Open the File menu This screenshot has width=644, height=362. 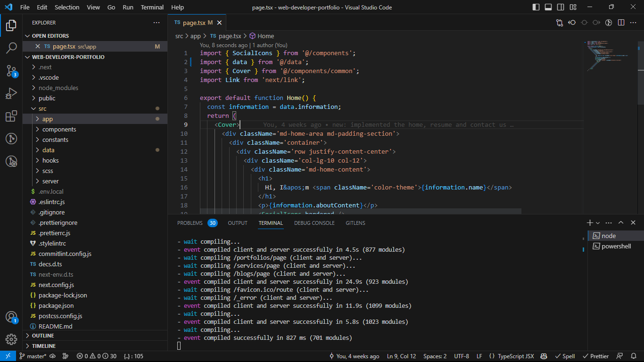pos(25,7)
